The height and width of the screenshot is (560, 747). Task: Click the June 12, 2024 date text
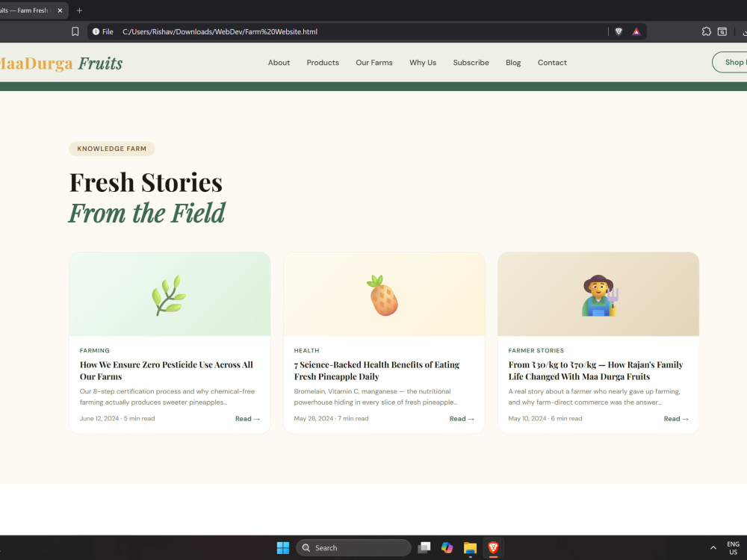99,419
